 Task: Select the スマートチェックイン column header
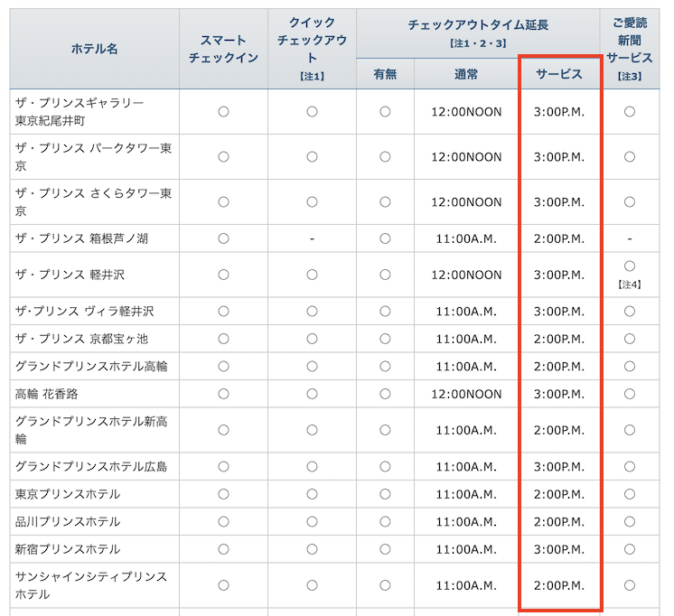pyautogui.click(x=223, y=49)
